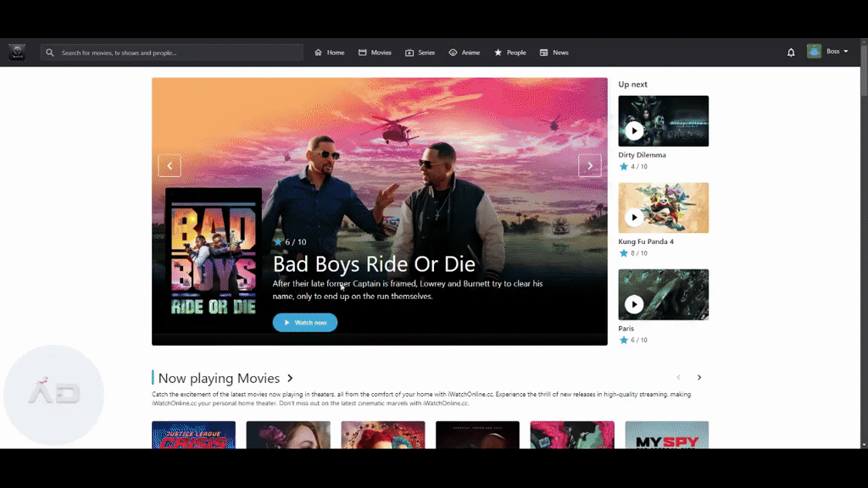Open the Anime navigation menu
868x488 pixels.
[x=465, y=53]
